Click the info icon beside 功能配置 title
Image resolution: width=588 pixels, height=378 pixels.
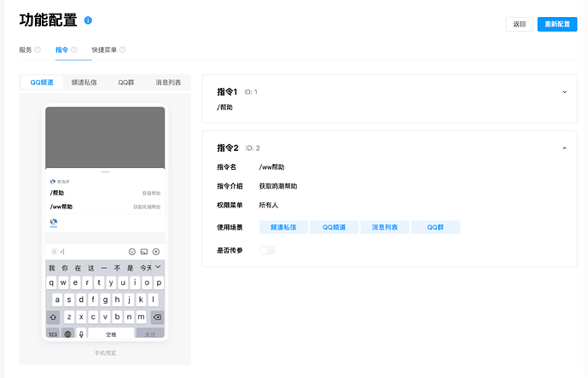click(88, 20)
